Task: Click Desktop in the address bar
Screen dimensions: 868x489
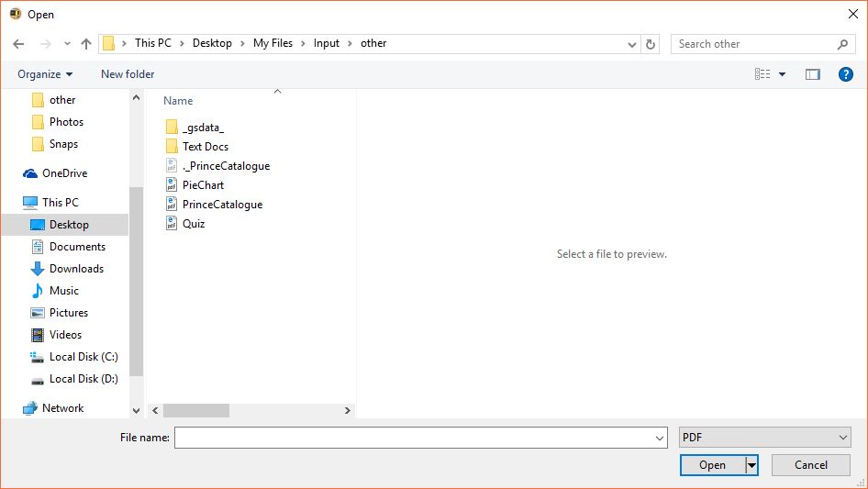Action: click(212, 43)
